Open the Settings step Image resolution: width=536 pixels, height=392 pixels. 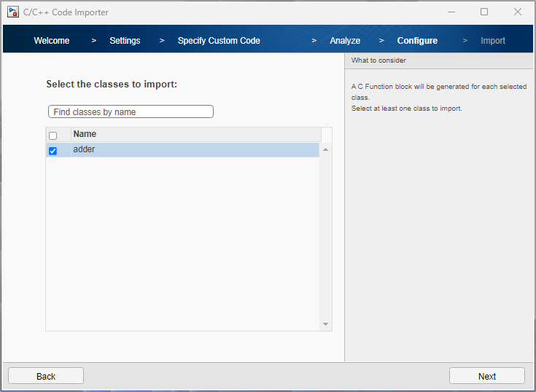tap(125, 41)
